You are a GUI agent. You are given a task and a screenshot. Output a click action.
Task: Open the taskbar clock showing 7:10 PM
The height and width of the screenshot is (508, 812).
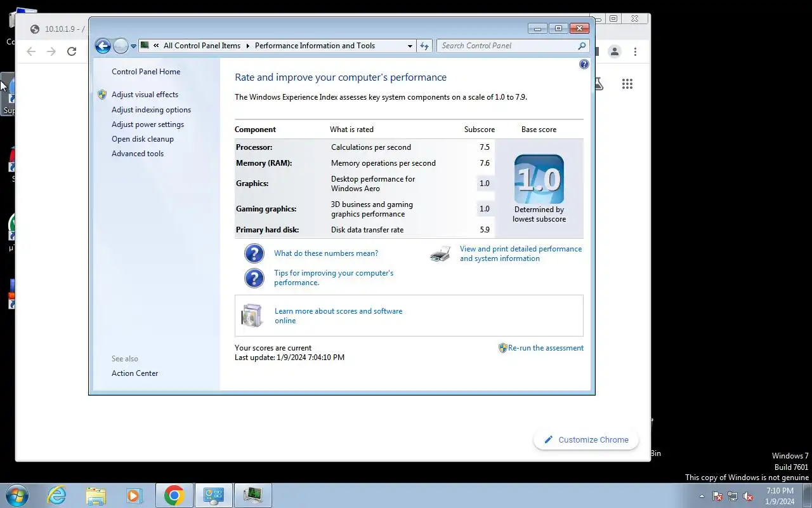coord(780,496)
